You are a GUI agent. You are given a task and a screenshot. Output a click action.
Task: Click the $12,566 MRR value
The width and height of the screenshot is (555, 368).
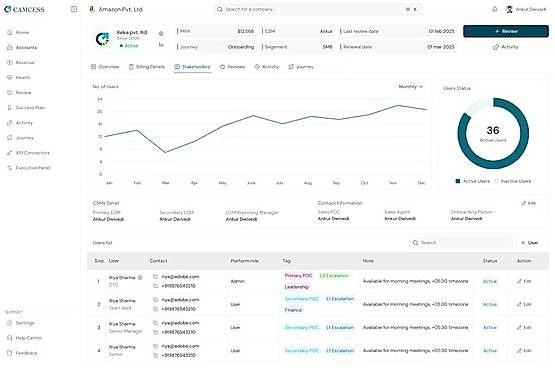coord(246,31)
